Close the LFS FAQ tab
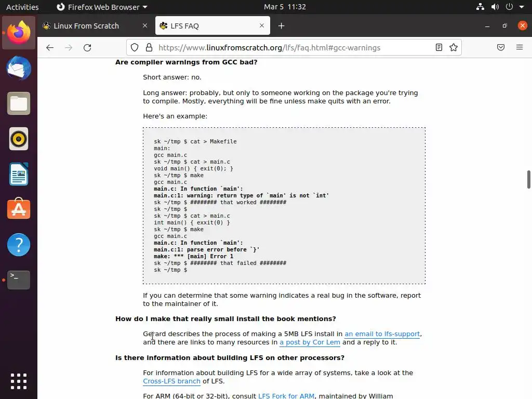The image size is (532, 399). (x=262, y=25)
